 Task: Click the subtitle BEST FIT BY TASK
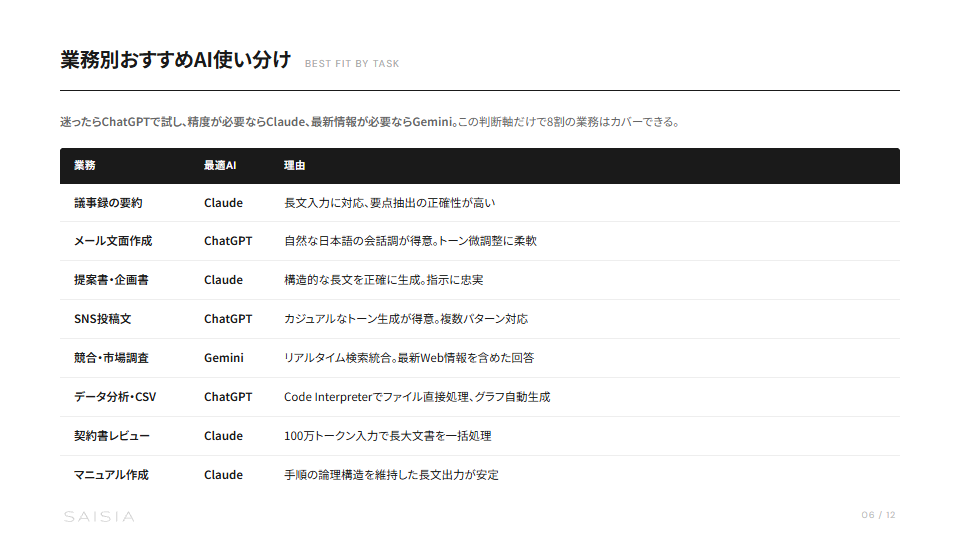click(x=352, y=64)
